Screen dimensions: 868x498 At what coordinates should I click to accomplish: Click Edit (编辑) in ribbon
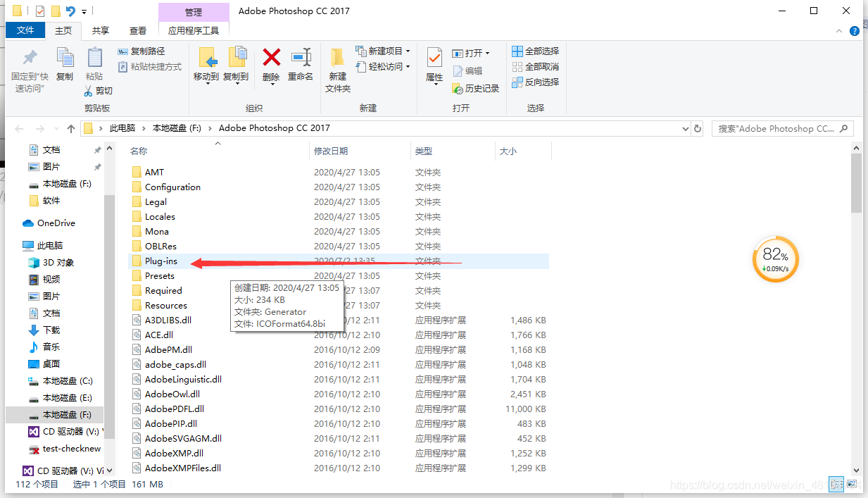click(467, 71)
